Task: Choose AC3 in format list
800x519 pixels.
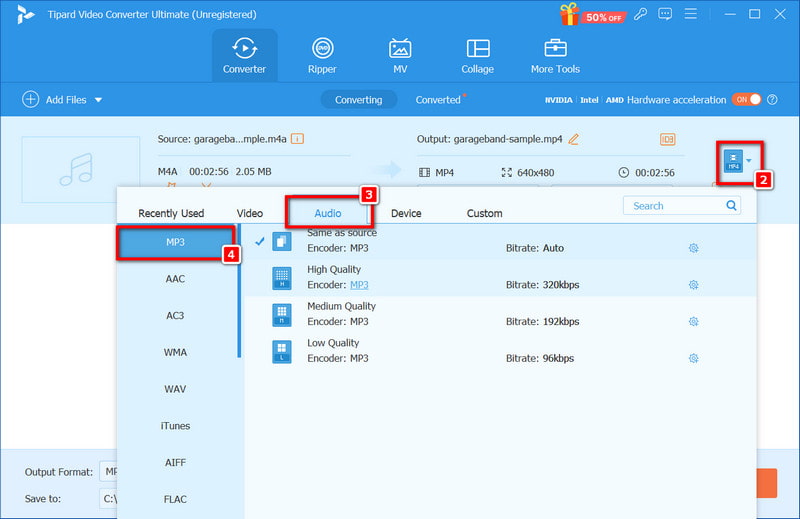Action: tap(176, 316)
